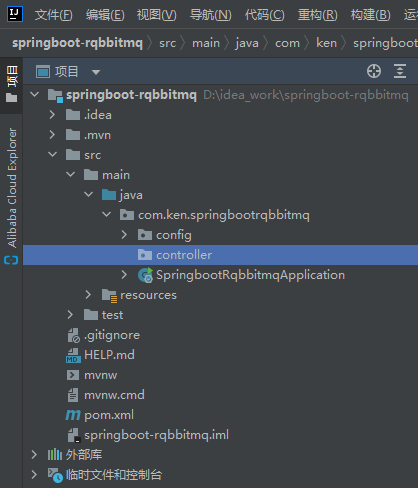
Task: Click the java breadcrumb segment
Action: point(247,43)
